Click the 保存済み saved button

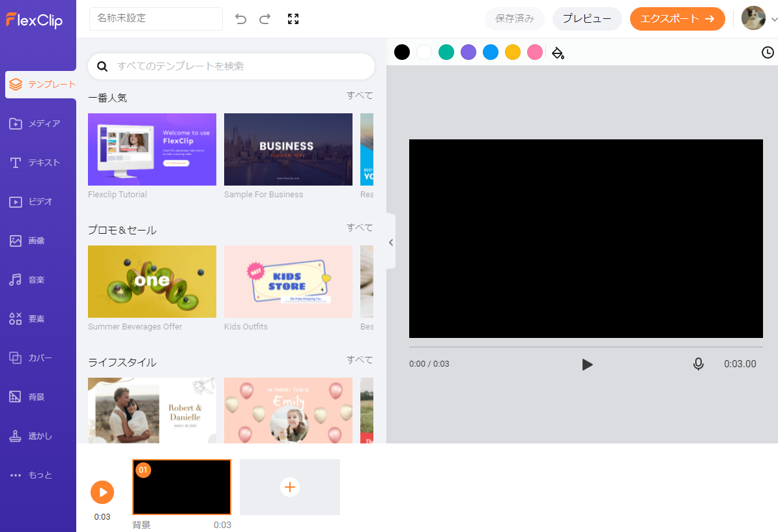tap(515, 19)
